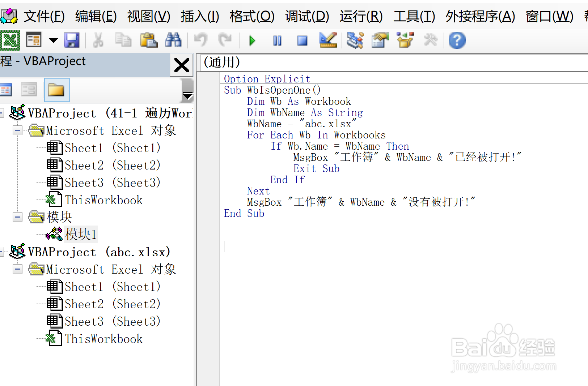Image resolution: width=588 pixels, height=386 pixels.
Task: Select 模块1 module
Action: point(81,234)
